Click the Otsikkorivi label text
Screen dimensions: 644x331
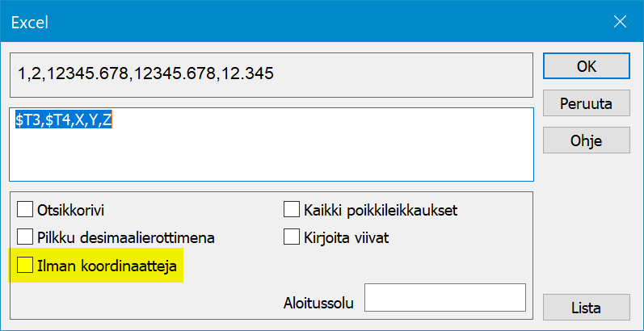(71, 211)
